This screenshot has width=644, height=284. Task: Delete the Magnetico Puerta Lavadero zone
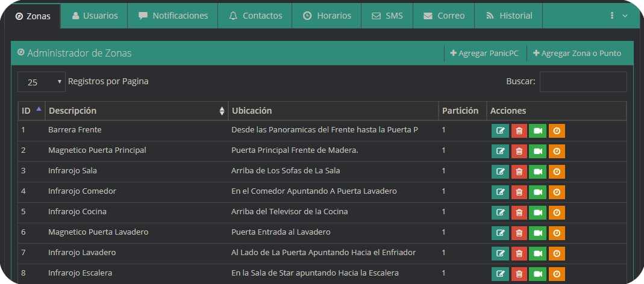point(519,233)
